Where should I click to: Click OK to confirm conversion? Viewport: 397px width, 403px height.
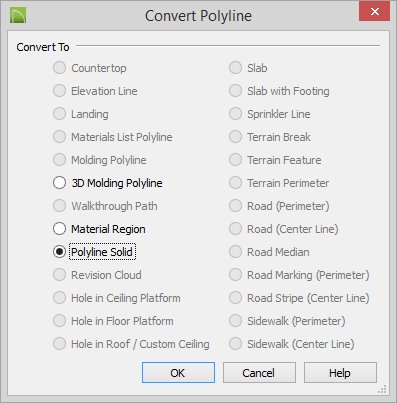[x=178, y=373]
